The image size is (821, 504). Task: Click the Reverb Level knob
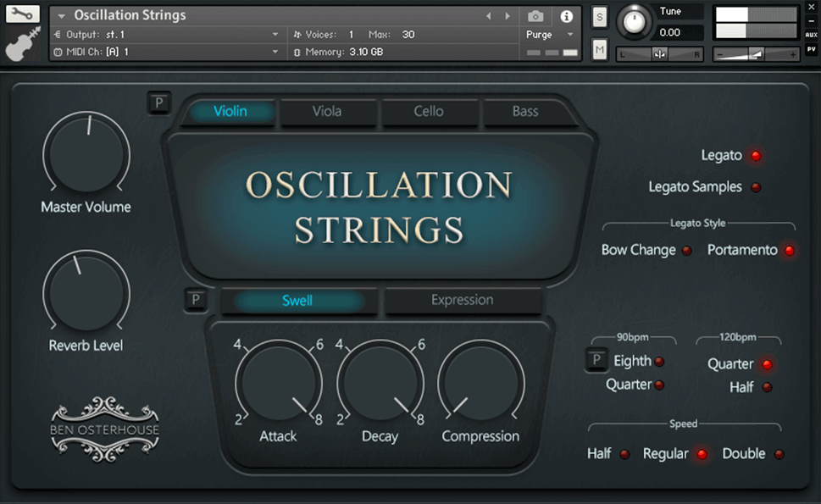pyautogui.click(x=86, y=292)
